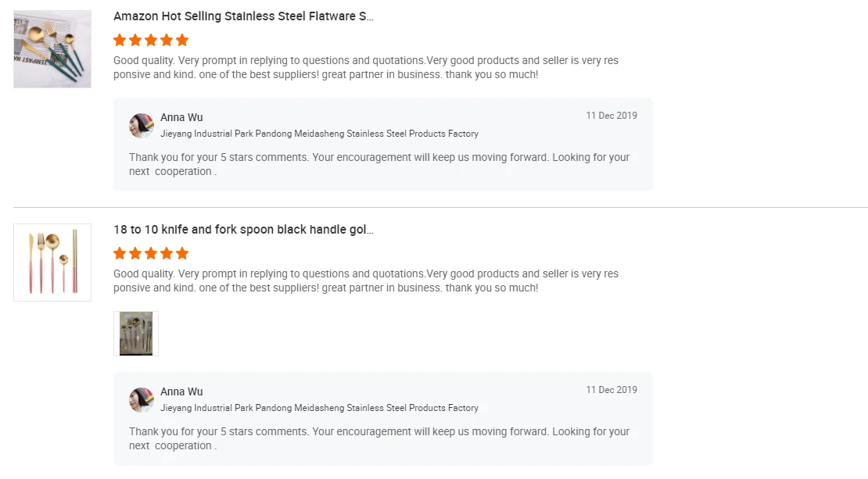Open the Jieyang factory name in knife and fork reply
The height and width of the screenshot is (479, 868).
319,408
